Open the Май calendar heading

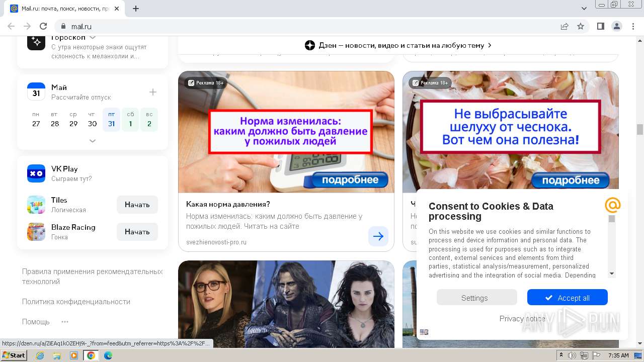(59, 87)
